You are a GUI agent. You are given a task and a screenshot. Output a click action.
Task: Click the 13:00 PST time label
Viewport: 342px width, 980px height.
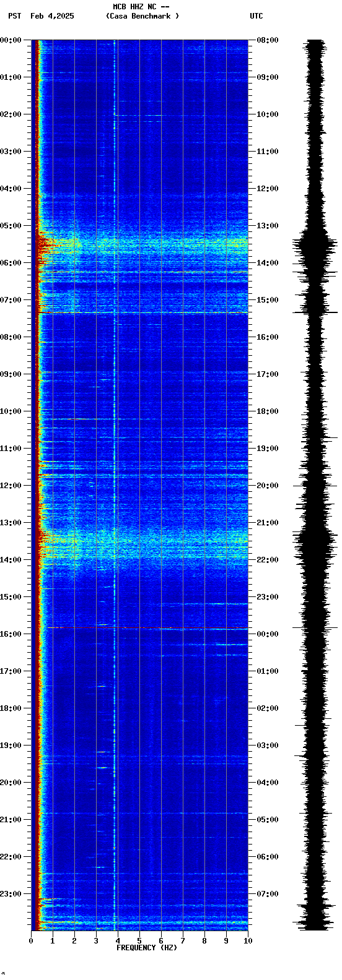[11, 523]
